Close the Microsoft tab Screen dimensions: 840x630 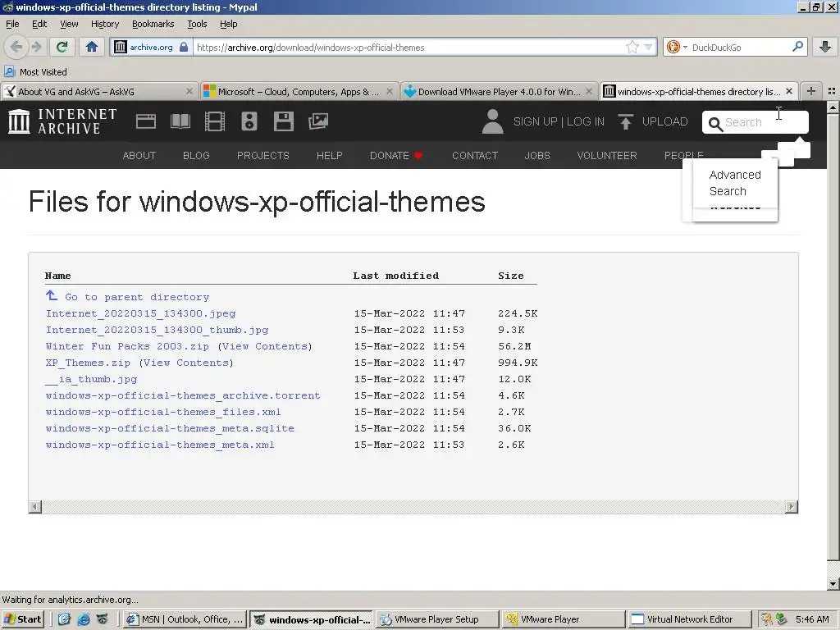tap(390, 92)
